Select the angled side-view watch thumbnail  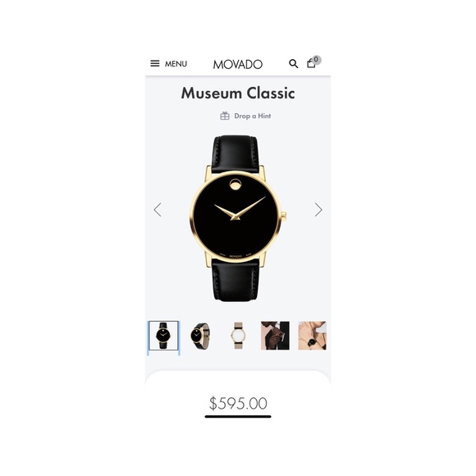(200, 336)
